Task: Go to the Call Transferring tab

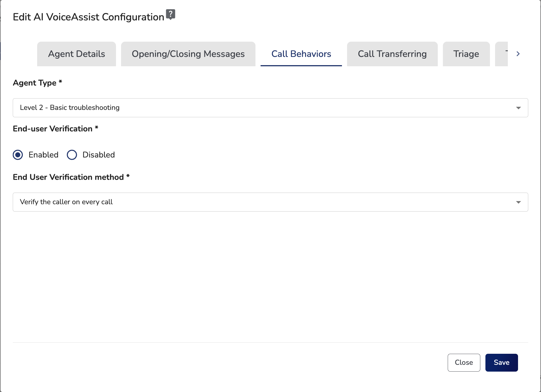Action: coord(392,54)
